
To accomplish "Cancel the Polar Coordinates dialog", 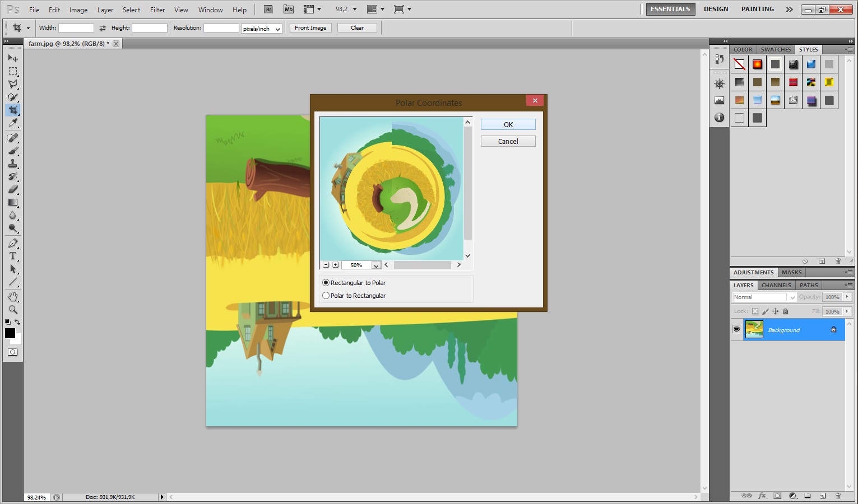I will tap(508, 141).
